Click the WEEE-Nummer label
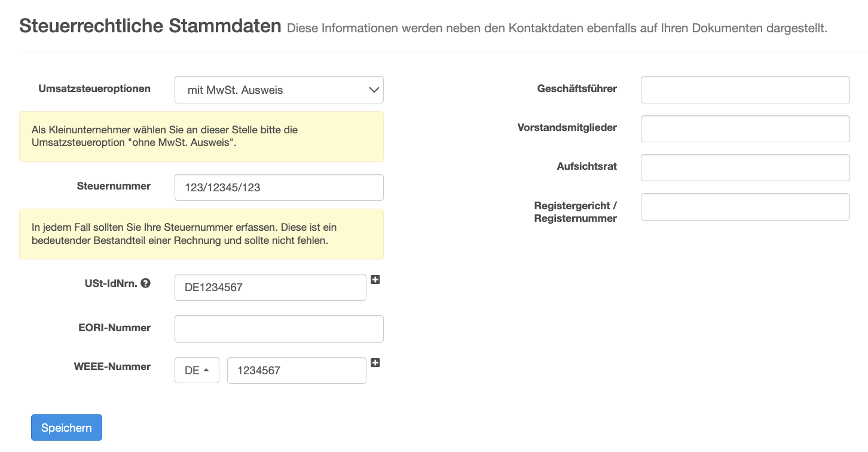The width and height of the screenshot is (868, 452). (112, 367)
